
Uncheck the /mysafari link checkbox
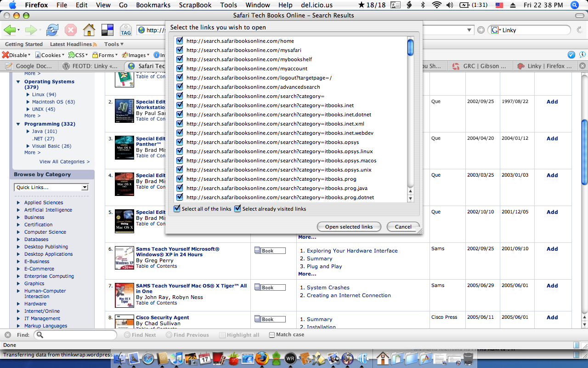tap(180, 50)
